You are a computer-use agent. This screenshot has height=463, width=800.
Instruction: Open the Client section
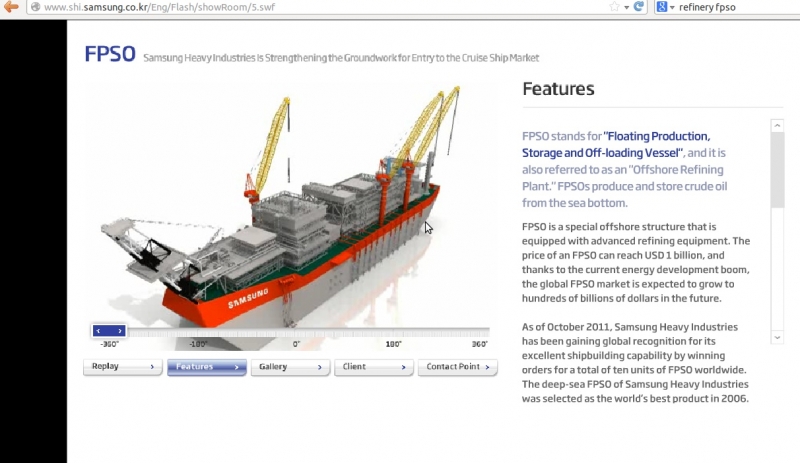(373, 367)
